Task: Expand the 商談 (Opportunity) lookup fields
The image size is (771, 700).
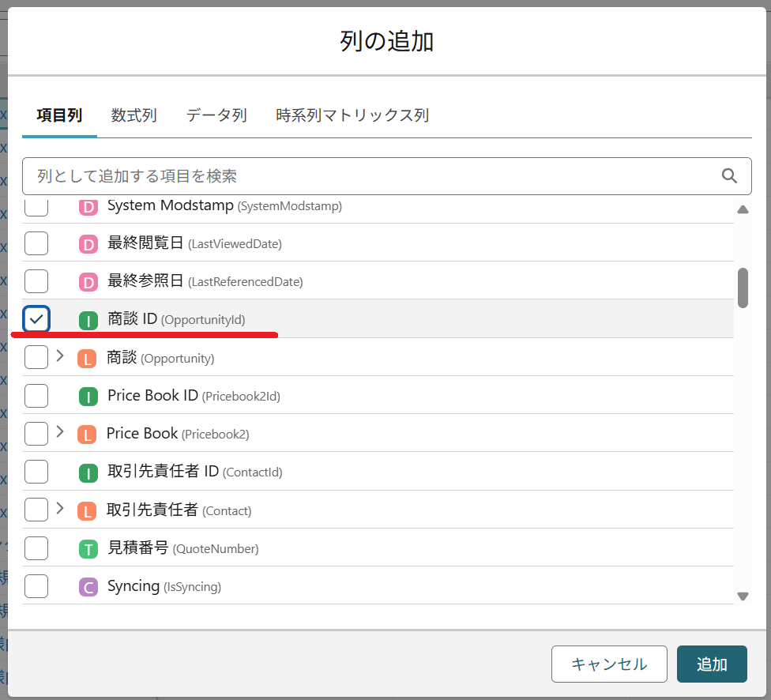Action: (x=60, y=357)
